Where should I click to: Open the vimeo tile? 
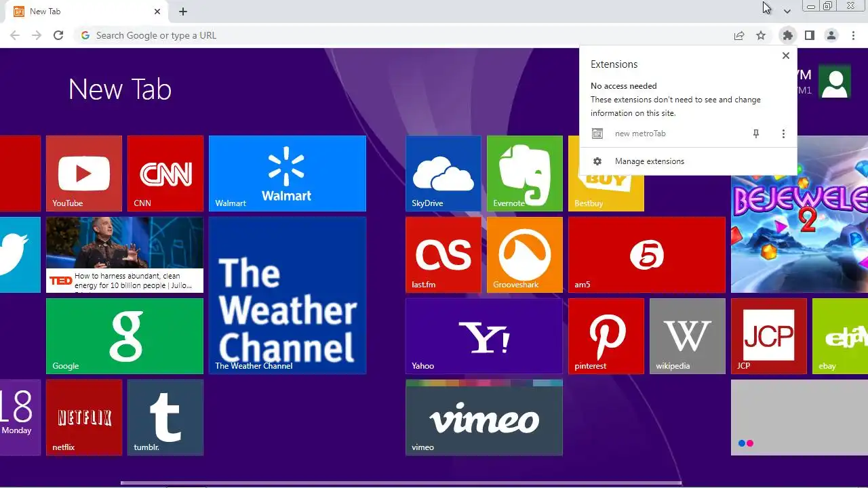tap(484, 418)
